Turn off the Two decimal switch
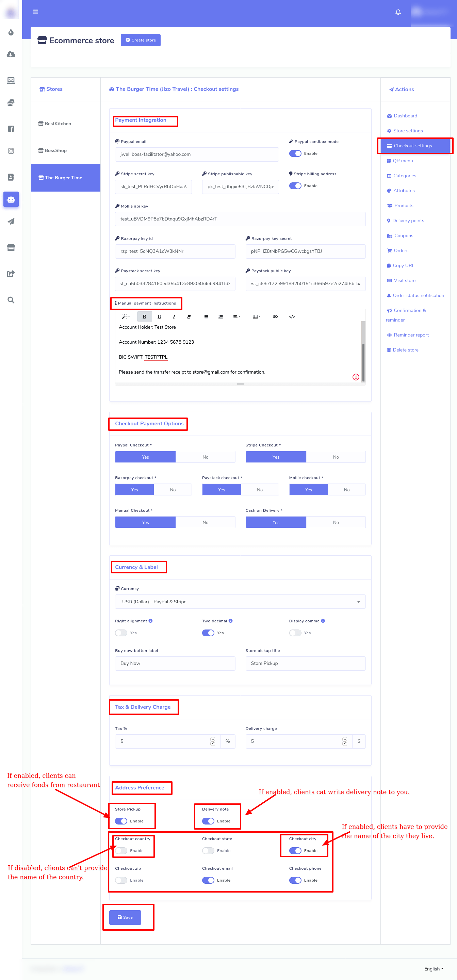This screenshot has width=457, height=980. [208, 633]
